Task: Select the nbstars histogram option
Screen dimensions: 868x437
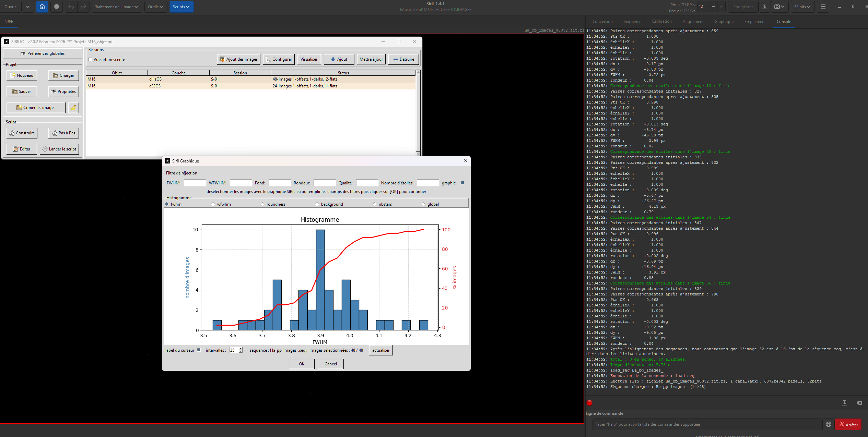Action: click(x=375, y=204)
